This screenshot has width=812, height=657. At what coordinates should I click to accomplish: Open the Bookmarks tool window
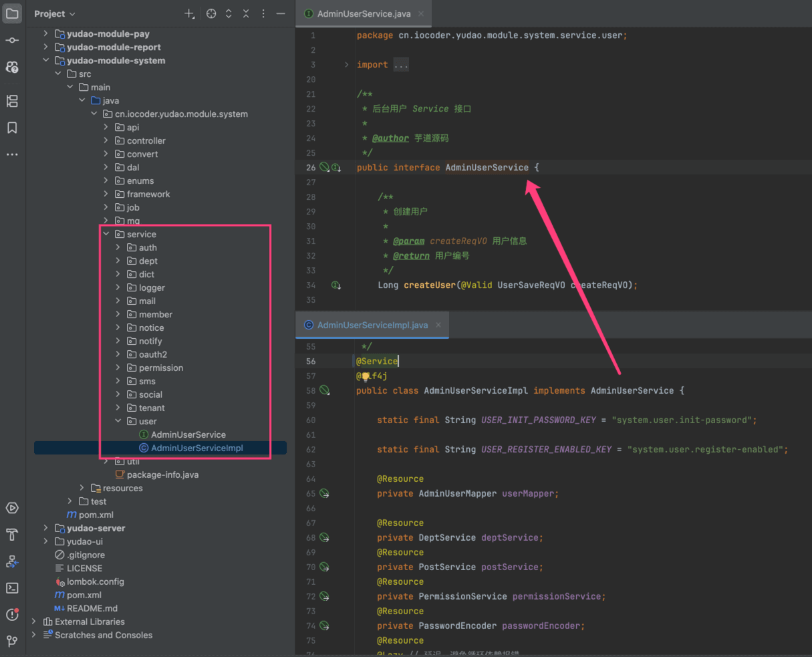coord(12,128)
